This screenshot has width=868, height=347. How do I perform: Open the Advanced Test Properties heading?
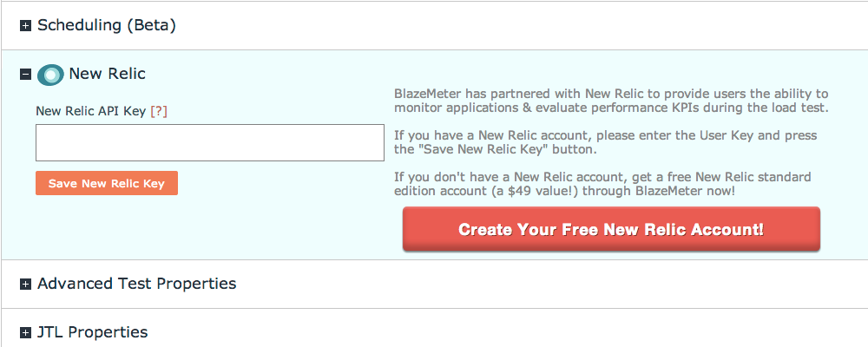pyautogui.click(x=137, y=284)
